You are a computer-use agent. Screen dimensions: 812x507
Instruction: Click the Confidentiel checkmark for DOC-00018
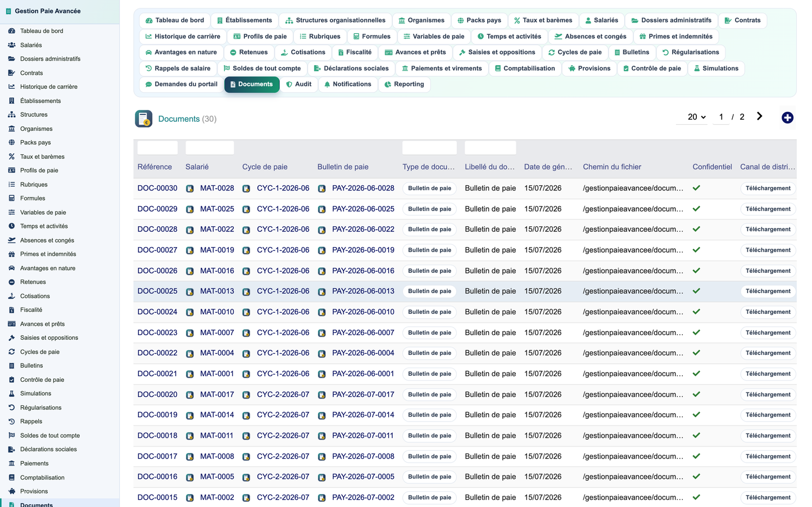pos(696,435)
